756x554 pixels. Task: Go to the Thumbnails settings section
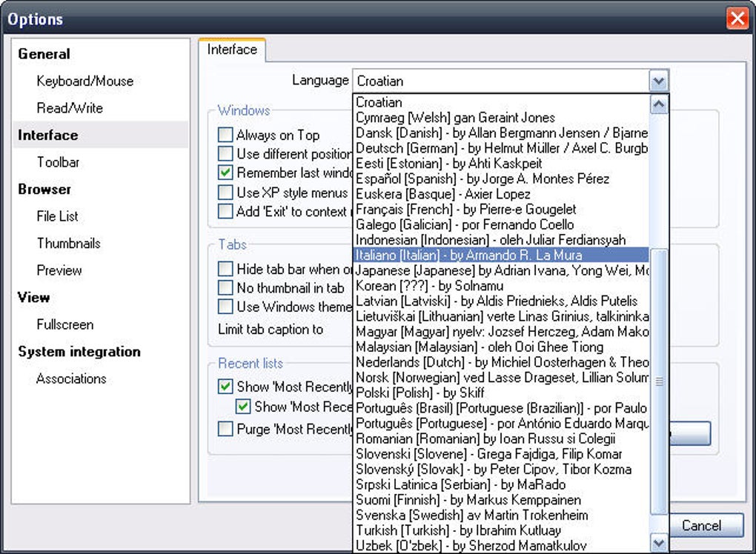click(x=69, y=243)
